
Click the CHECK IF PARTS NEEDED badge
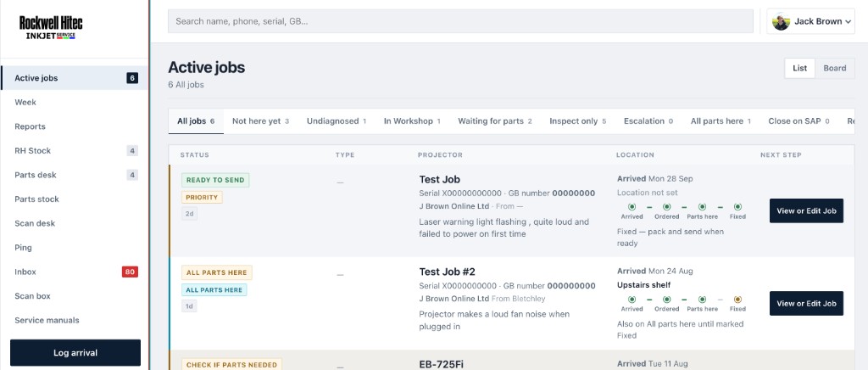pos(232,365)
